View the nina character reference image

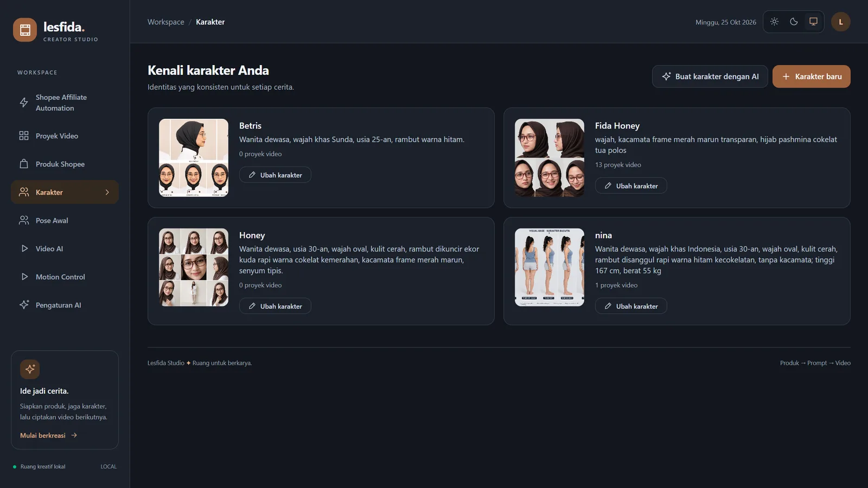tap(550, 267)
